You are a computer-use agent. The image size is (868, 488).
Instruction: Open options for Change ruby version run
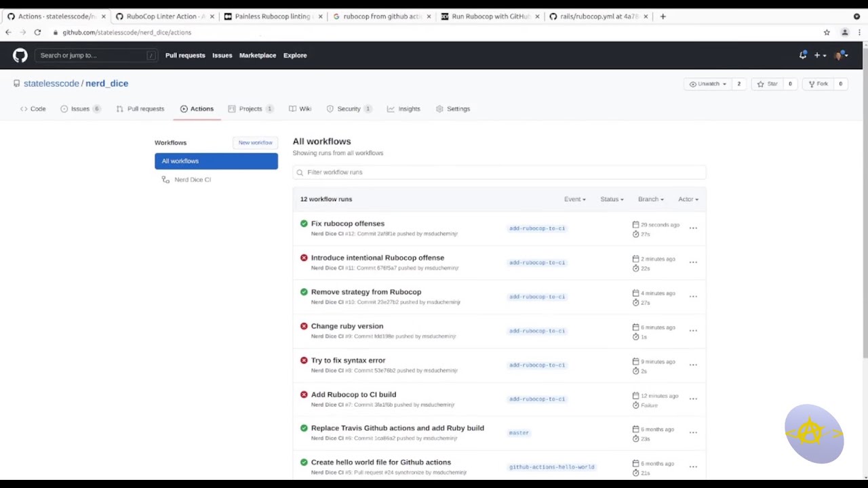[x=693, y=331]
